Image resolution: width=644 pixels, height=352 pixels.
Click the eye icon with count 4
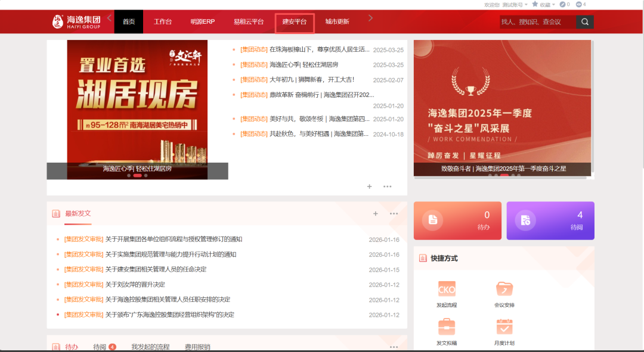point(578,5)
